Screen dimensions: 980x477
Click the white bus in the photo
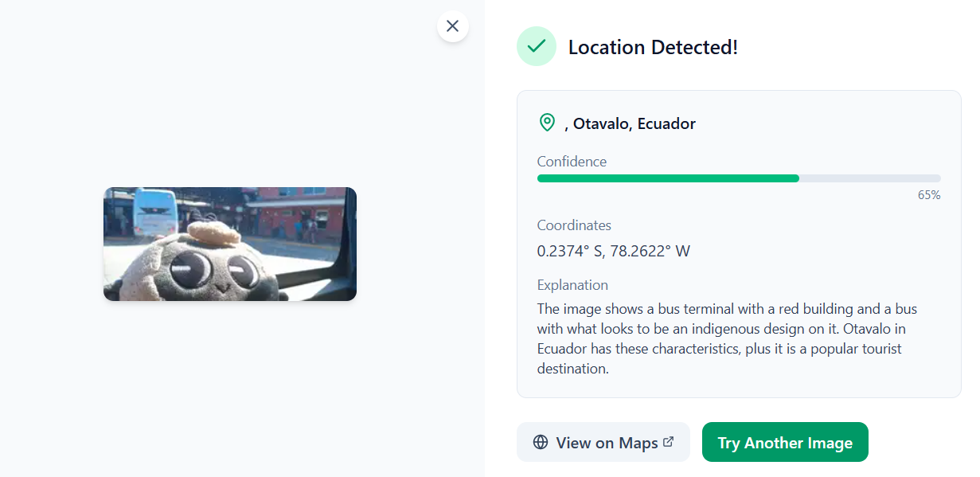pos(154,211)
